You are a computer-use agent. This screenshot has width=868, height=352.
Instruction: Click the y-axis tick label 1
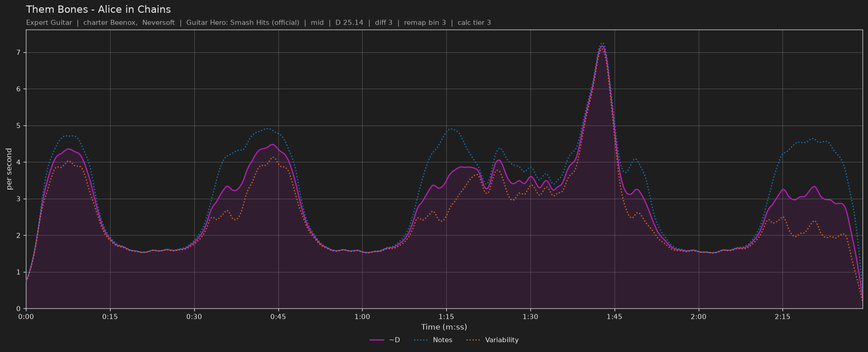(x=19, y=272)
